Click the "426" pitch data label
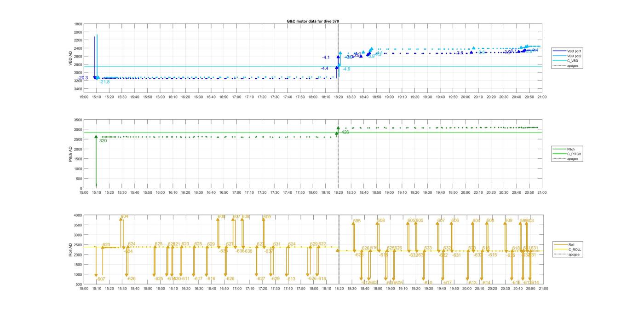Image resolution: width=644 pixels, height=319 pixels. click(345, 132)
